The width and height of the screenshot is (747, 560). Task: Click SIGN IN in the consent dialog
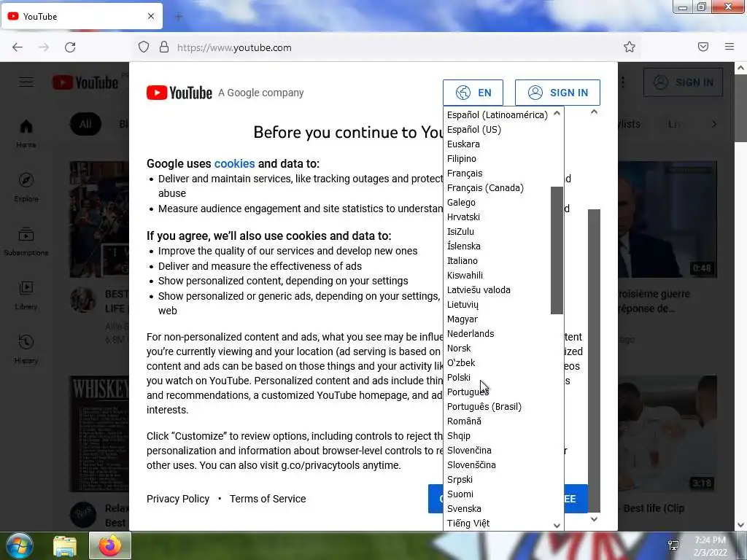coord(557,93)
